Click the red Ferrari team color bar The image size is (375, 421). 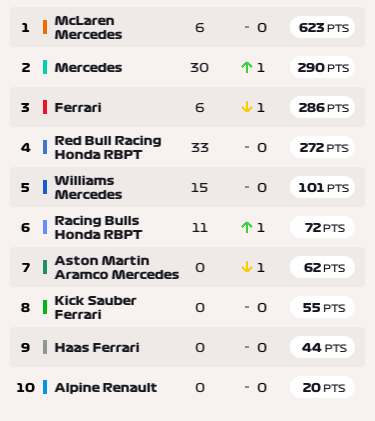click(45, 107)
